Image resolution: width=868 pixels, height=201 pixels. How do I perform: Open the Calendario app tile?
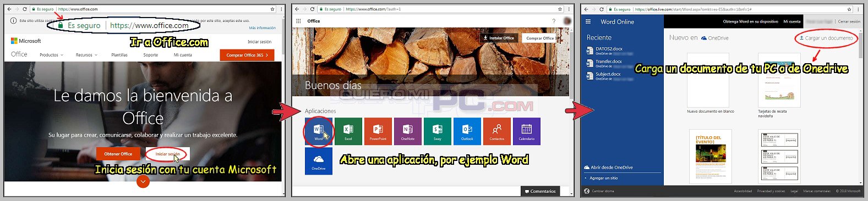coord(527,131)
